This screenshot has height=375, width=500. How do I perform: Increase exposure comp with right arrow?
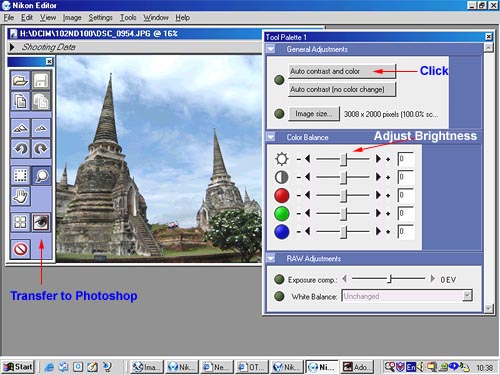[432, 279]
